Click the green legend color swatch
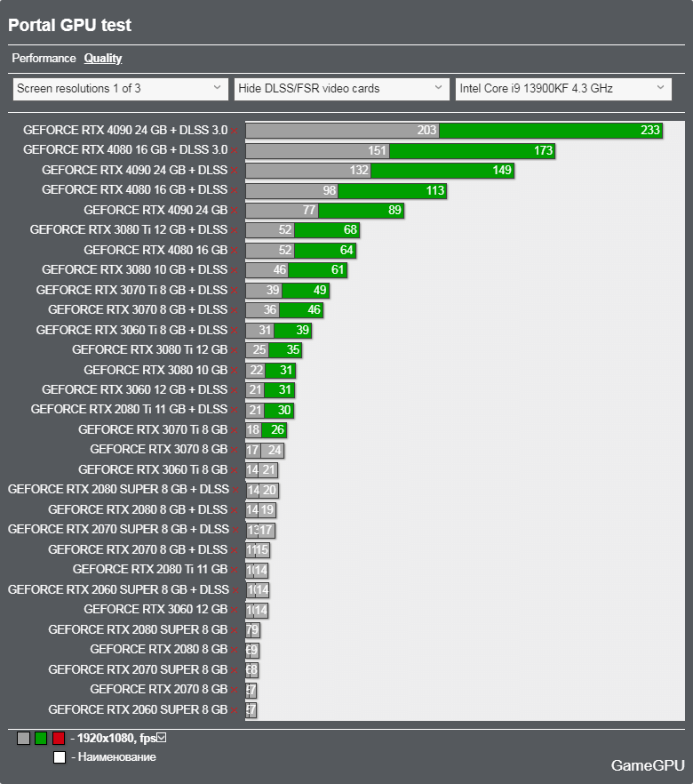 41,738
